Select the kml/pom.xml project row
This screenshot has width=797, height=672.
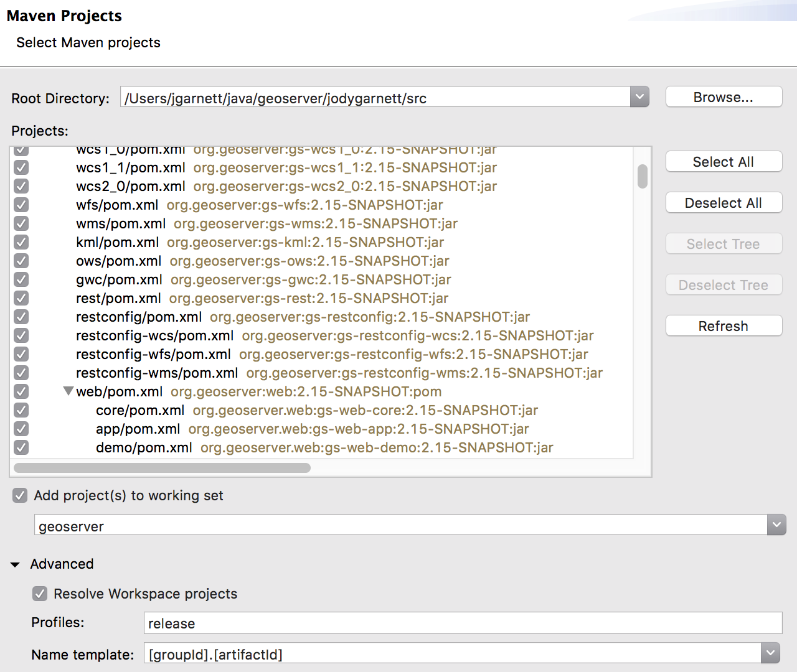(117, 242)
